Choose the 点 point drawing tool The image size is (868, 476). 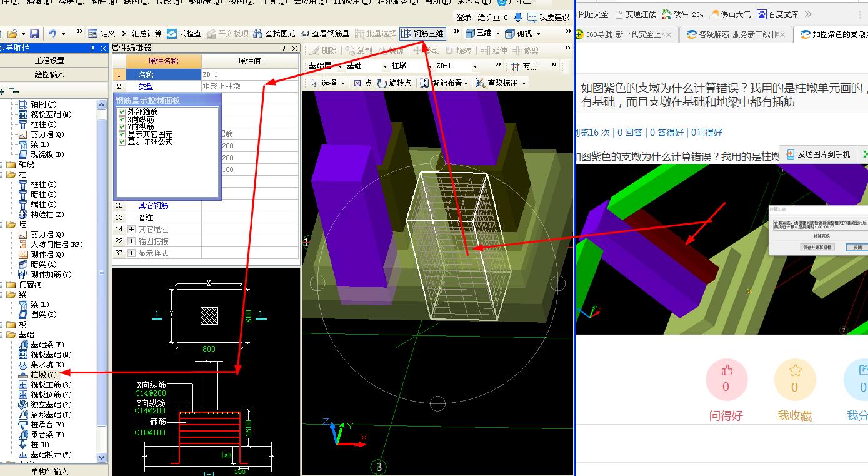tap(362, 83)
